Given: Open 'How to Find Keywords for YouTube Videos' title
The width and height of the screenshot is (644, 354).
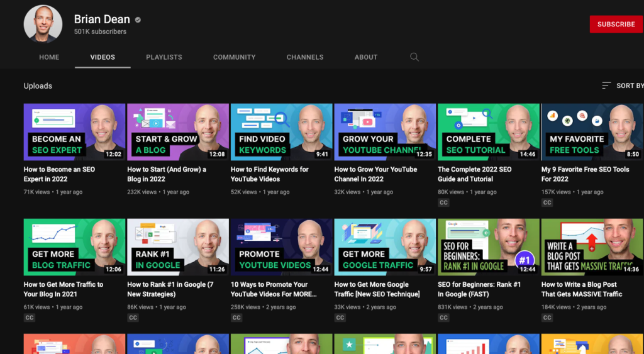Looking at the screenshot, I should (x=269, y=174).
